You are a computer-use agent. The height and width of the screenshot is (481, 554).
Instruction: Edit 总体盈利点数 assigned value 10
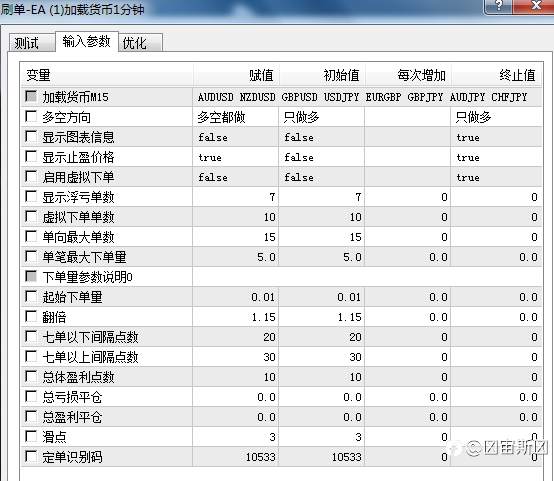pos(236,377)
